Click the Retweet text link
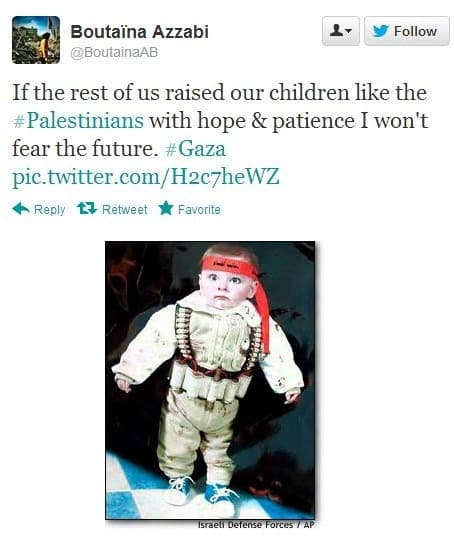The height and width of the screenshot is (539, 454). coord(124,209)
